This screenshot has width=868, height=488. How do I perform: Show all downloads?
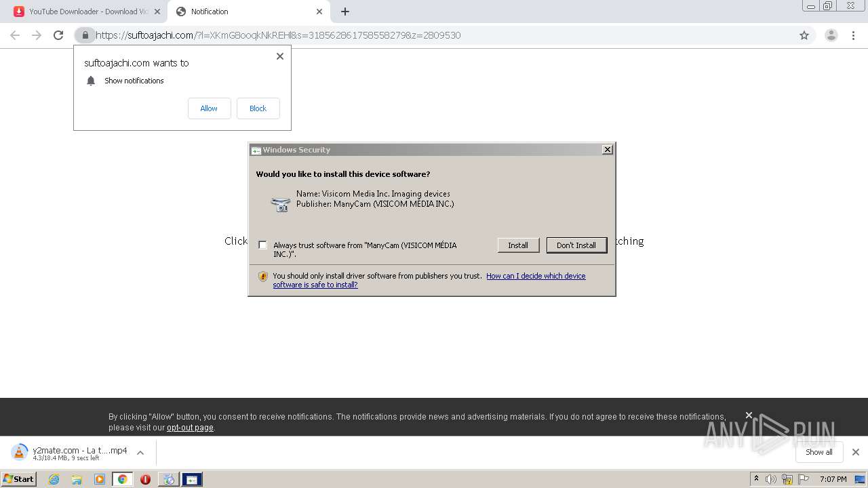818,452
